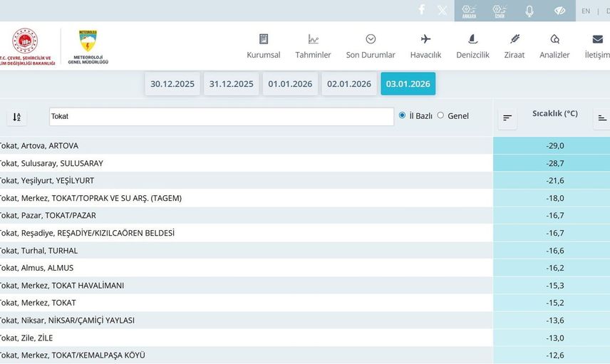This screenshot has width=610, height=364.
Task: Select the İl Bazlı radio button
Action: pyautogui.click(x=403, y=115)
